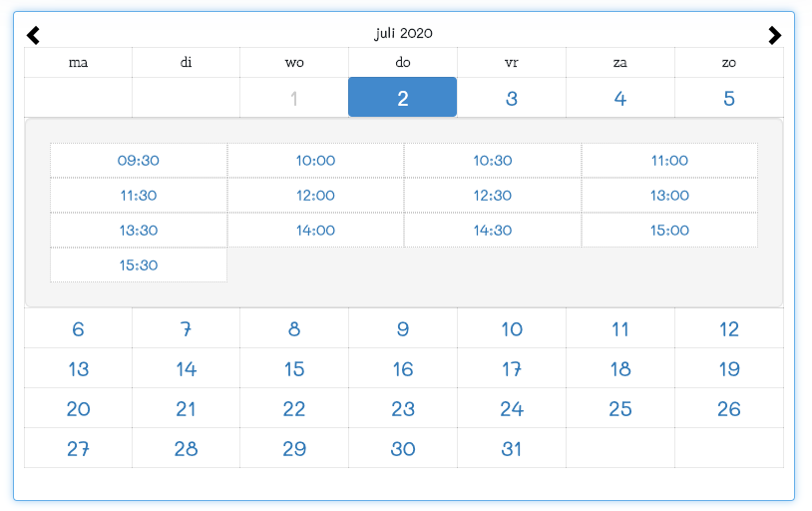Select the 11:30 time slot

tap(139, 196)
